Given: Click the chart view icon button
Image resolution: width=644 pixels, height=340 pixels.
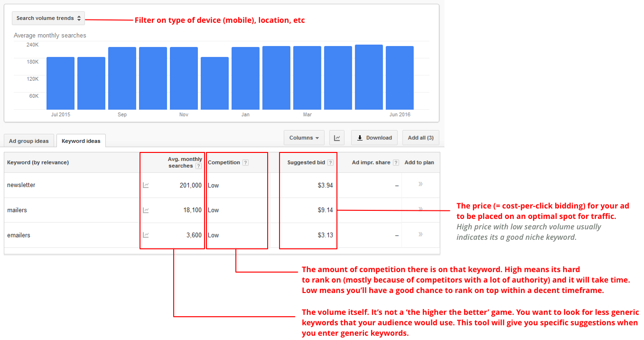Looking at the screenshot, I should [337, 138].
